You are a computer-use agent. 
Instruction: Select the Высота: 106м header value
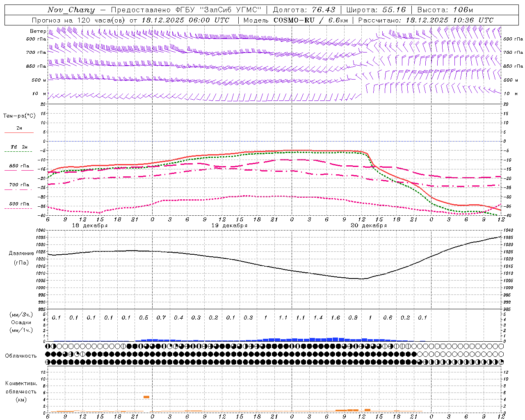coord(445,10)
